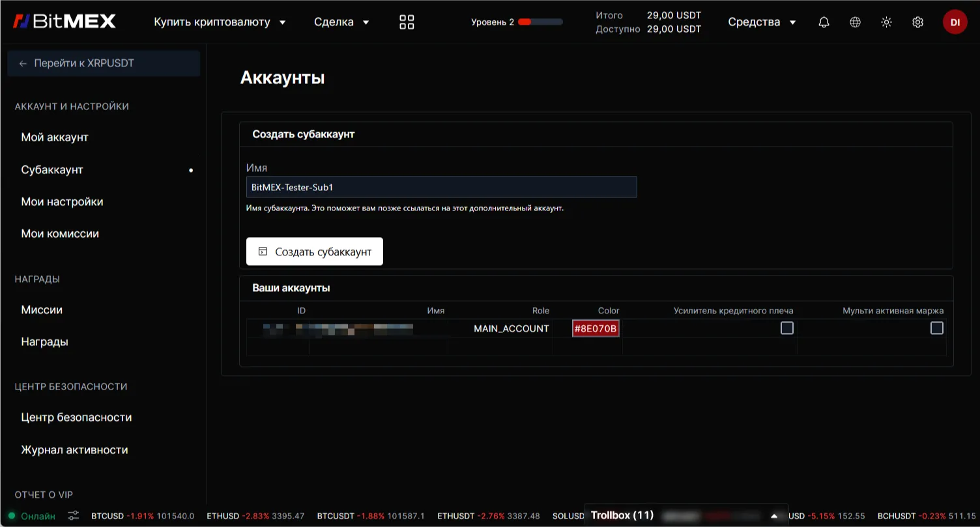Click the Итого 29,00 USDT balance
The width and height of the screenshot is (980, 527).
(648, 15)
